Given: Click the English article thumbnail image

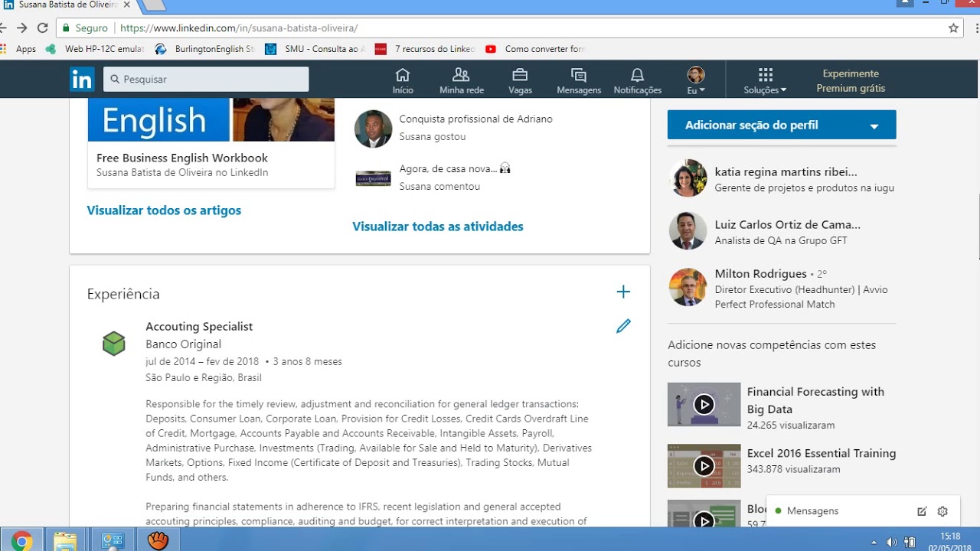Looking at the screenshot, I should tap(211, 119).
